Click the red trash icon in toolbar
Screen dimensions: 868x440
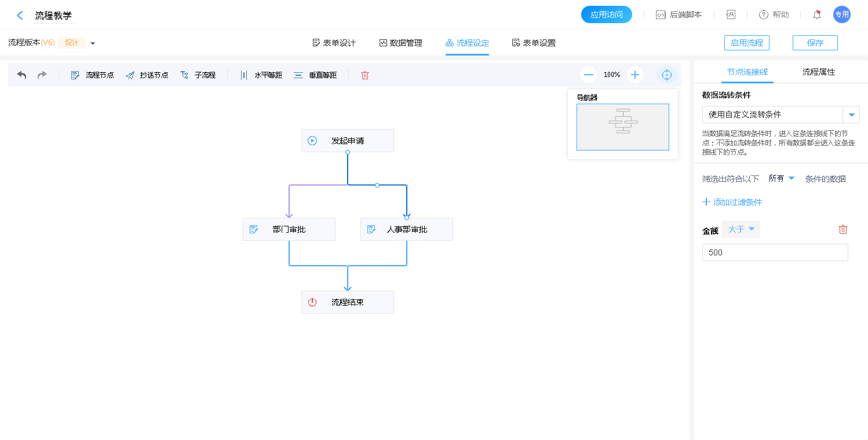click(365, 75)
